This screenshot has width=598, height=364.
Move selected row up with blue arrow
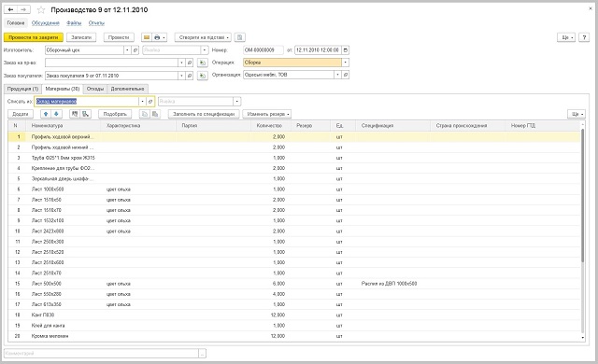46,114
